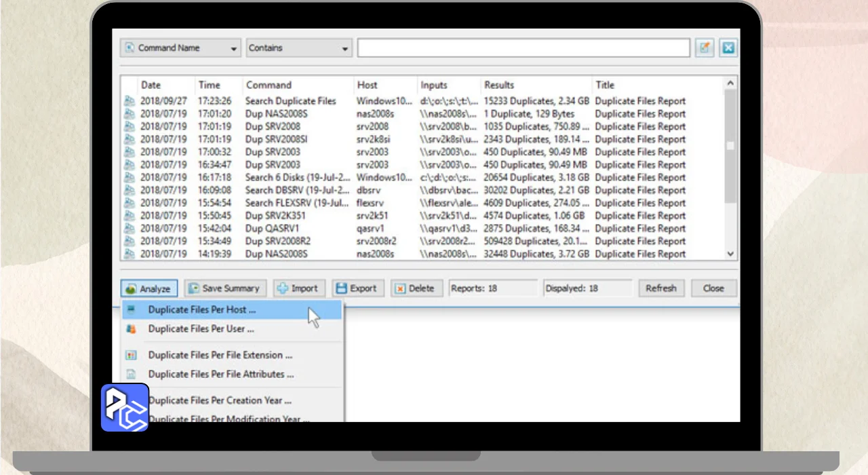Click report icon of Search Duplicate Files row
The image size is (868, 475).
point(130,101)
